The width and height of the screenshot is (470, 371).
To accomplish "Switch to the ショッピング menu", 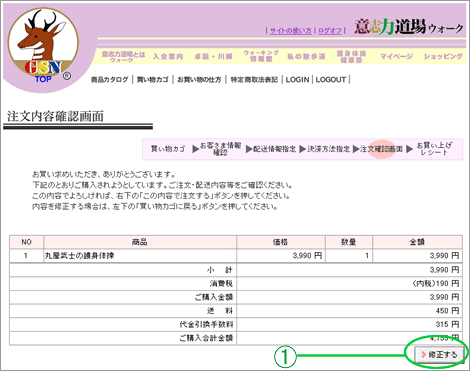I will (x=443, y=57).
